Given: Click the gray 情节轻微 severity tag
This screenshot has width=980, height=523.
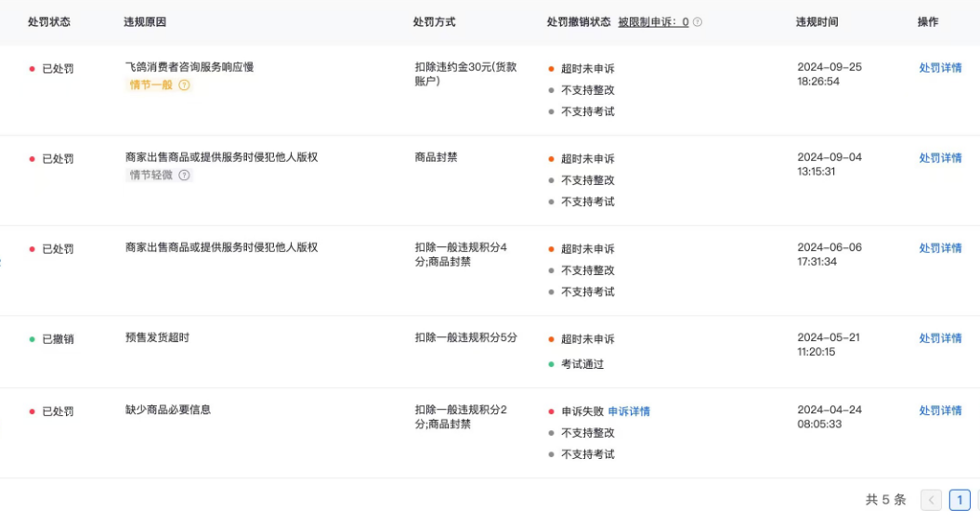Looking at the screenshot, I should [x=150, y=176].
